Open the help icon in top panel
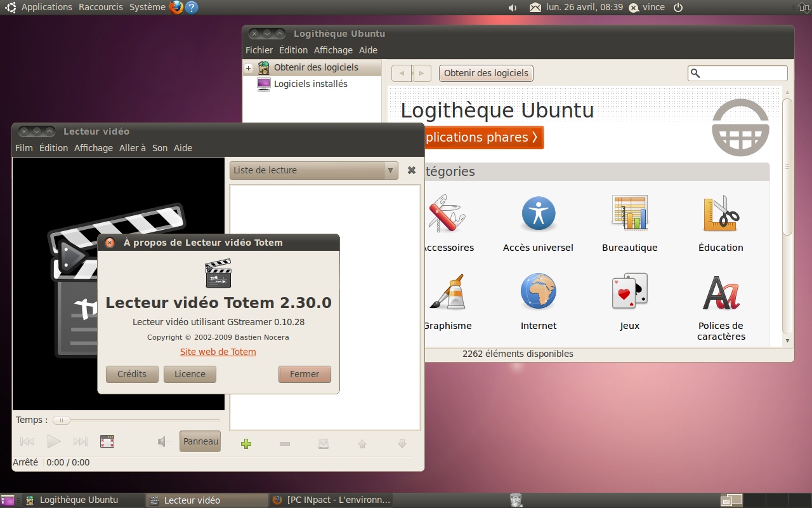Screen dimensions: 812x508 click(192, 8)
